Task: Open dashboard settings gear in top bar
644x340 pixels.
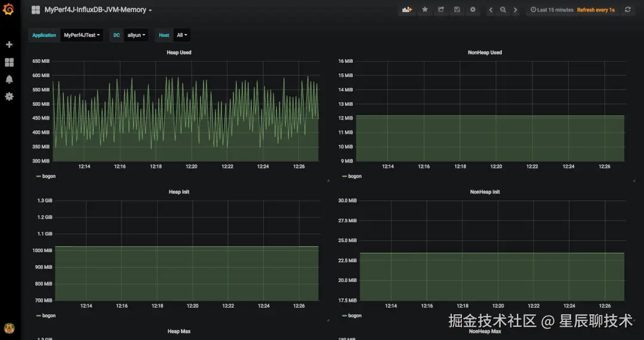Action: pos(473,10)
